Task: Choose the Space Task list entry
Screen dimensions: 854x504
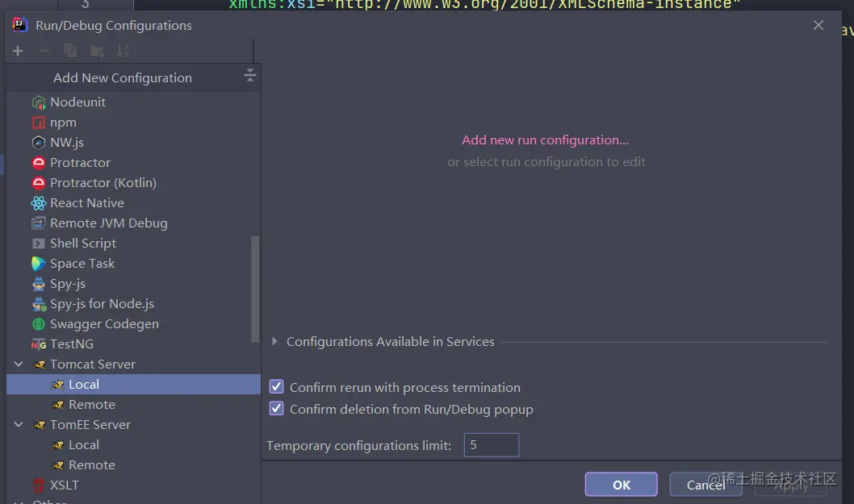Action: tap(82, 264)
